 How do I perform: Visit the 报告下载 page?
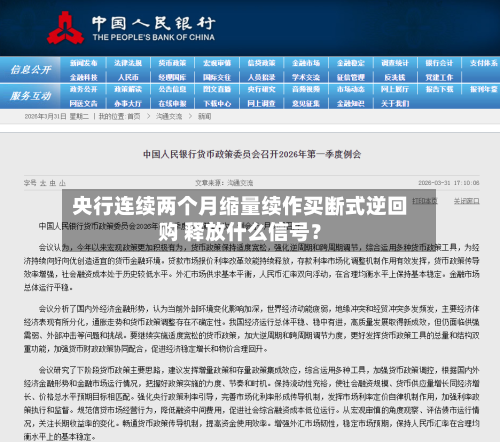pos(439,89)
